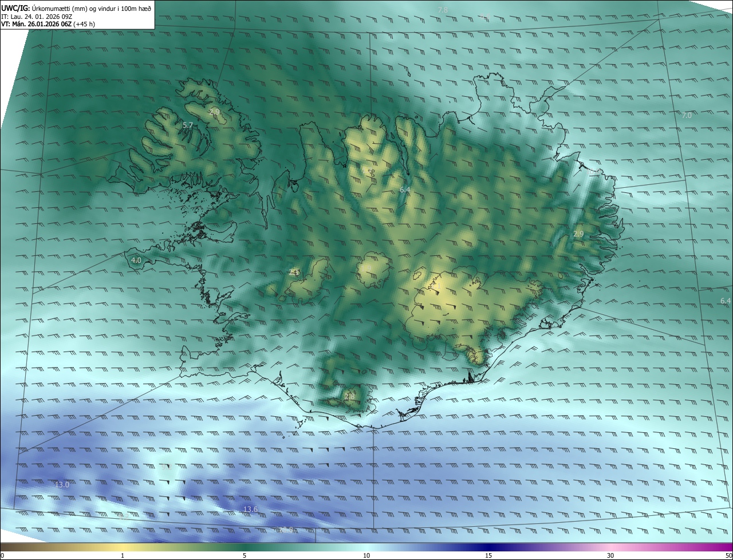Click the 13.6 value label
Viewport: 733px width, 560px height.
coord(250,509)
